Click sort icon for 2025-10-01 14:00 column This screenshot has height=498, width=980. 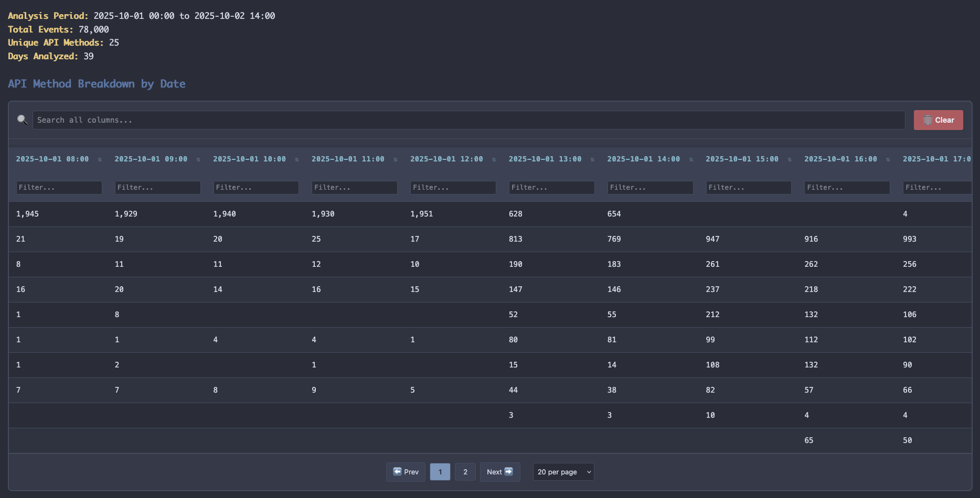tap(691, 159)
